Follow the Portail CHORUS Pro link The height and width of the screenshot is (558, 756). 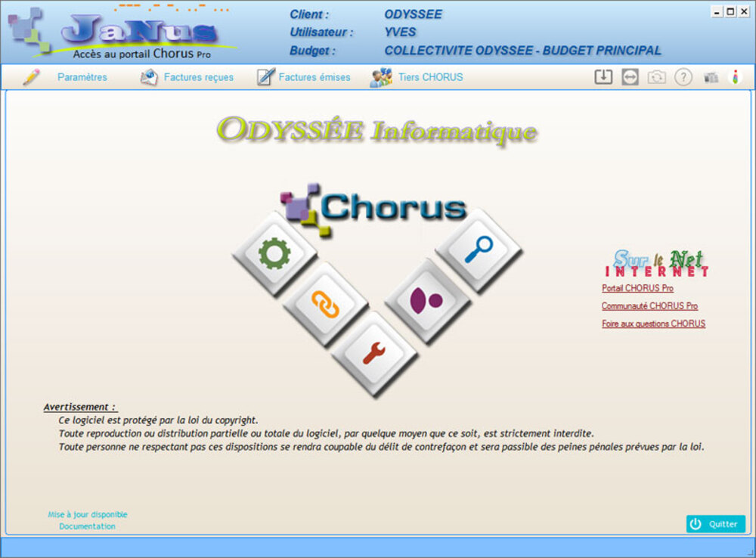coord(637,288)
